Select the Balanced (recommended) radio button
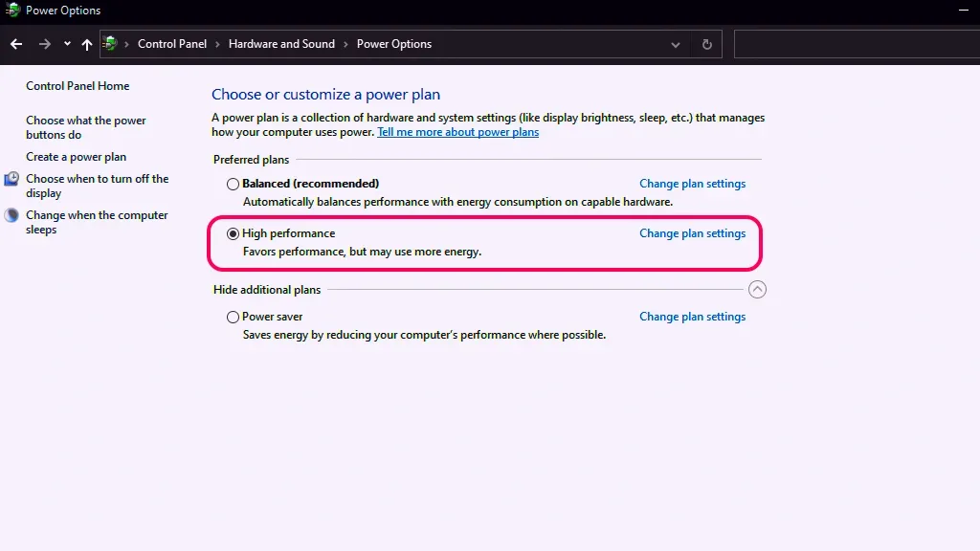 (233, 184)
